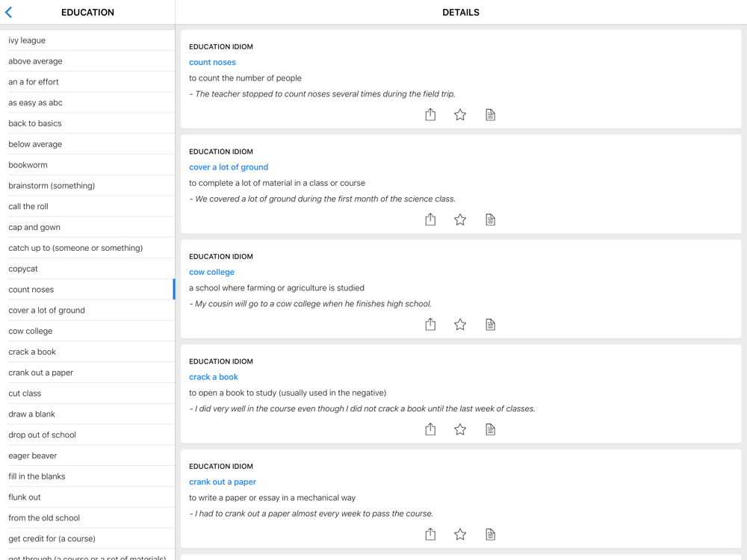Click the blue 'cow college' heading link

(x=211, y=272)
